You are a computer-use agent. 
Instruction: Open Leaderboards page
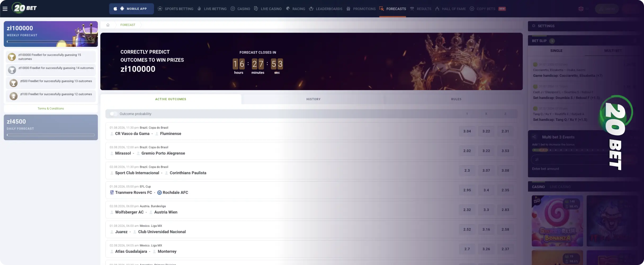325,9
